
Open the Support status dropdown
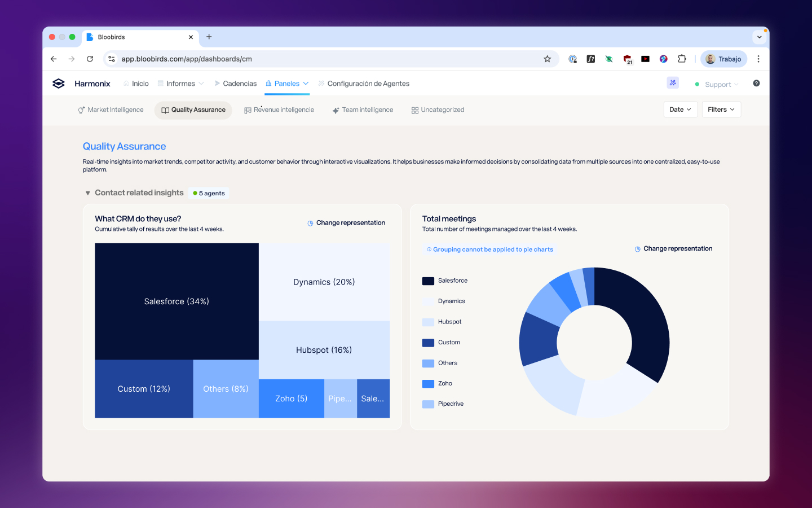tap(717, 84)
